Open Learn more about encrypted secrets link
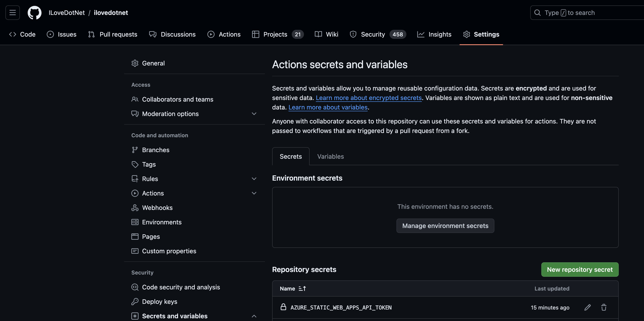 (x=368, y=98)
